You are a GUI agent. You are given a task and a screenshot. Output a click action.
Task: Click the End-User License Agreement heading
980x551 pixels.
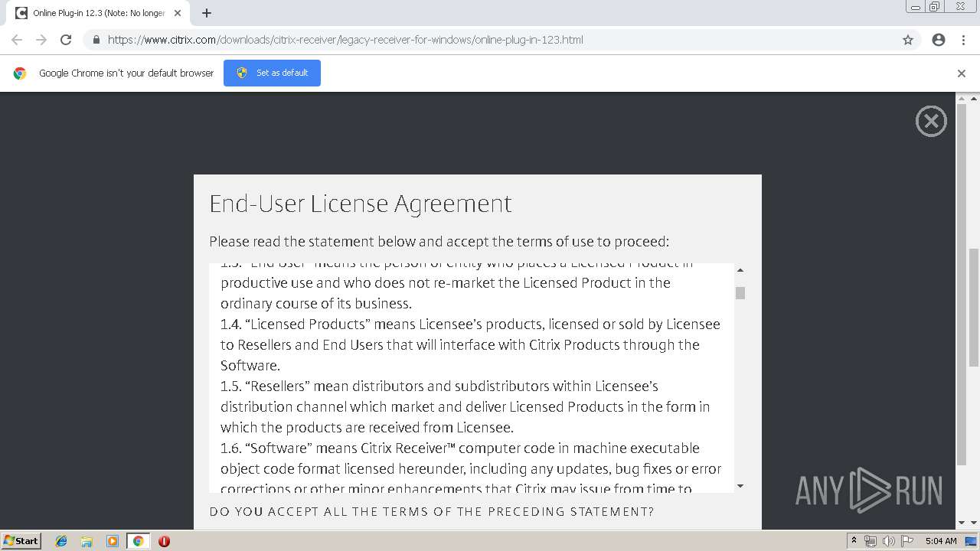[x=360, y=204]
